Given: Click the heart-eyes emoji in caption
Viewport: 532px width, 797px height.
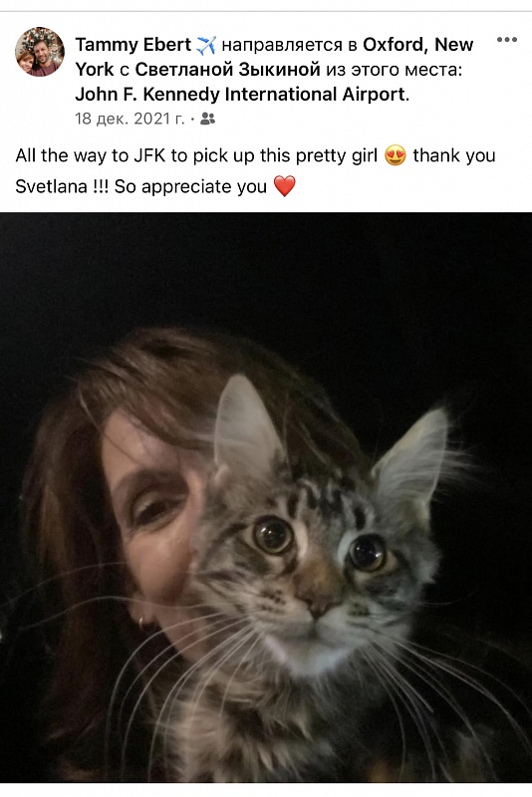Looking at the screenshot, I should pos(396,155).
